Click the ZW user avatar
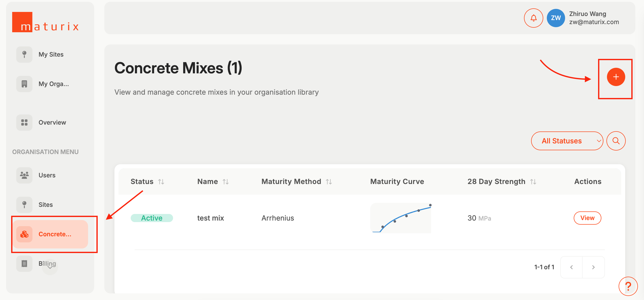 [x=556, y=18]
